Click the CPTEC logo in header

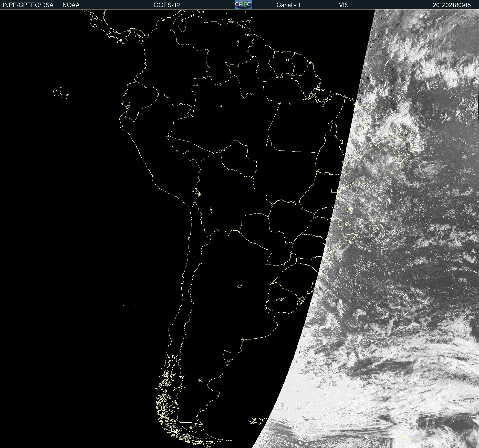[243, 5]
